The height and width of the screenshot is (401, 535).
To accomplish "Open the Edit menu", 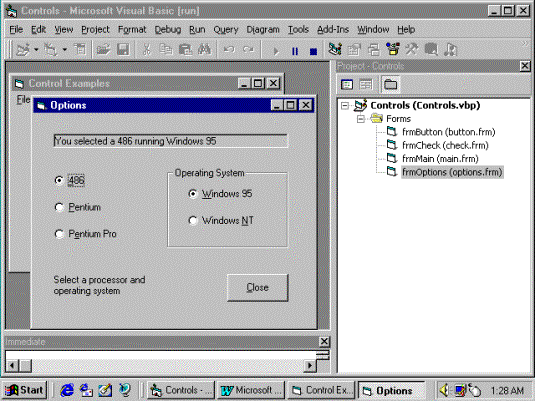I will point(38,30).
